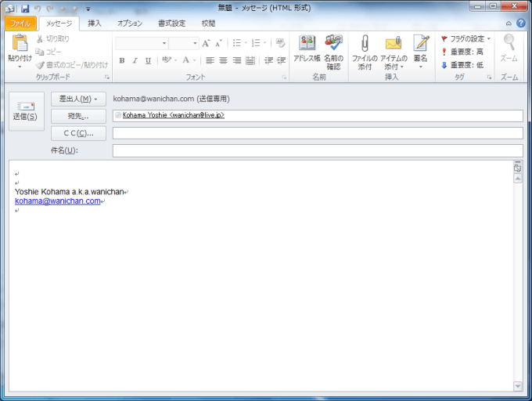Expand the highlight color dropdown arrow
This screenshot has height=401, width=532.
175,60
